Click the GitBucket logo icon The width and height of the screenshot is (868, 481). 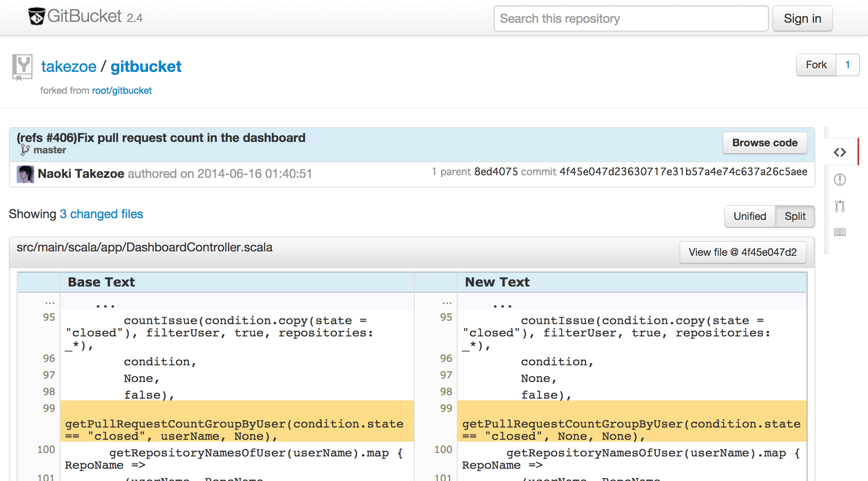pos(36,16)
